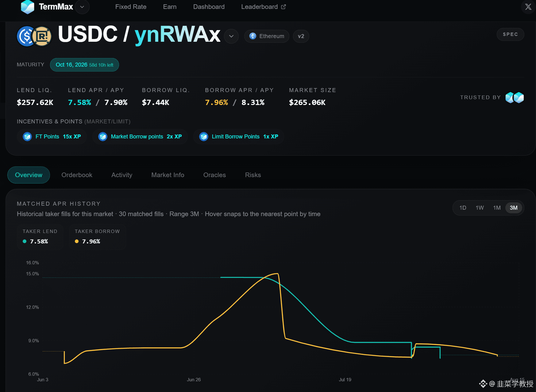The image size is (536, 392).
Task: Click the TermMax brand name text
Action: coord(56,7)
